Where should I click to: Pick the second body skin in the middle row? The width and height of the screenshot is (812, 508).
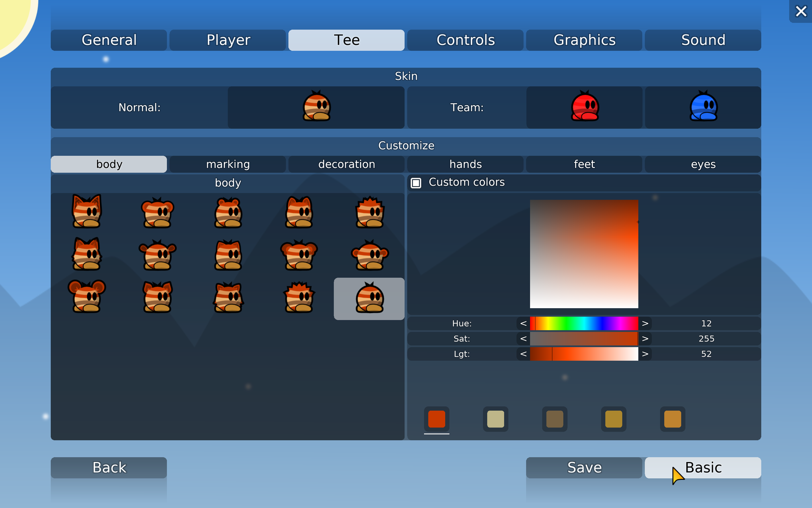click(x=157, y=255)
